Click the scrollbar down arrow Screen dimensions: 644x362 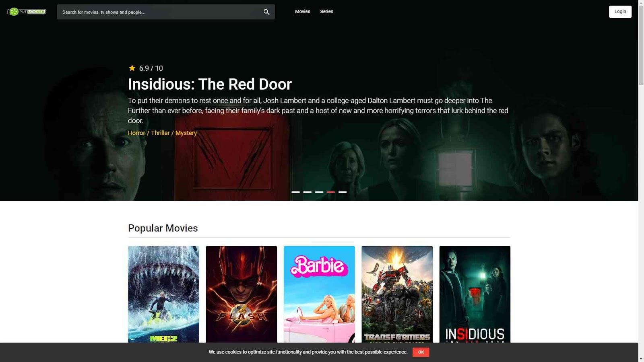click(641, 359)
